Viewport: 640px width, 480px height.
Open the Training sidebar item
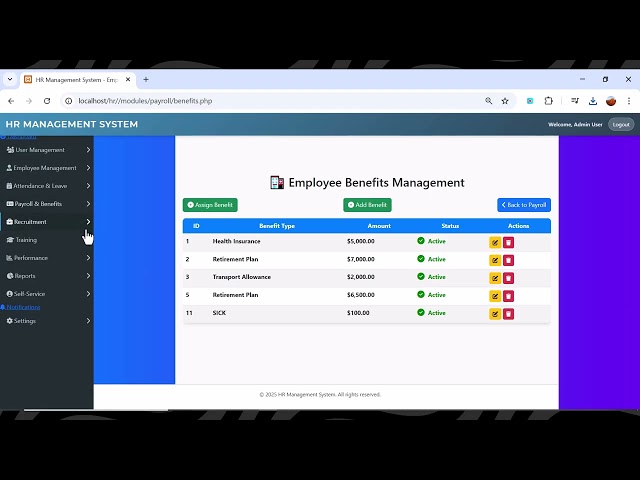point(47,240)
